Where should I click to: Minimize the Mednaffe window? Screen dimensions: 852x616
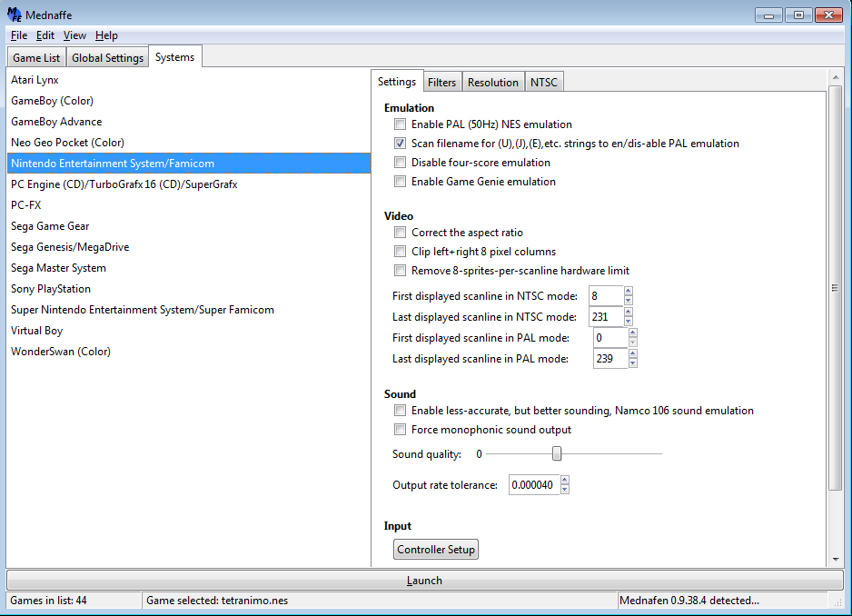point(768,15)
